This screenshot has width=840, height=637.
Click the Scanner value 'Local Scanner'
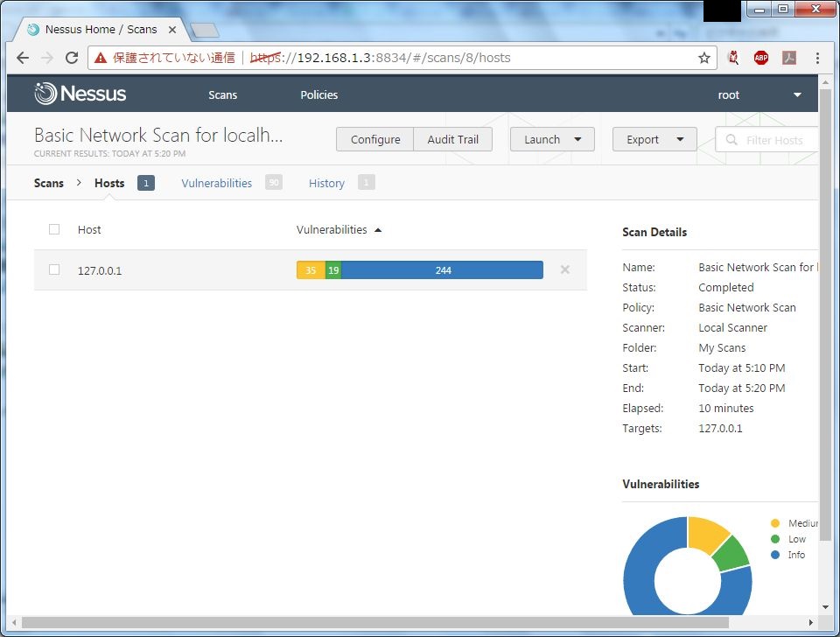pyautogui.click(x=732, y=328)
